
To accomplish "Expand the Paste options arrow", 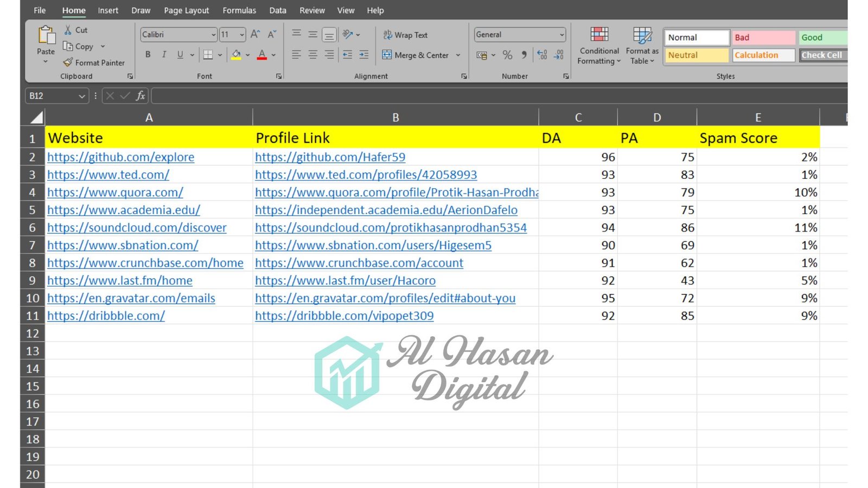I will (46, 62).
